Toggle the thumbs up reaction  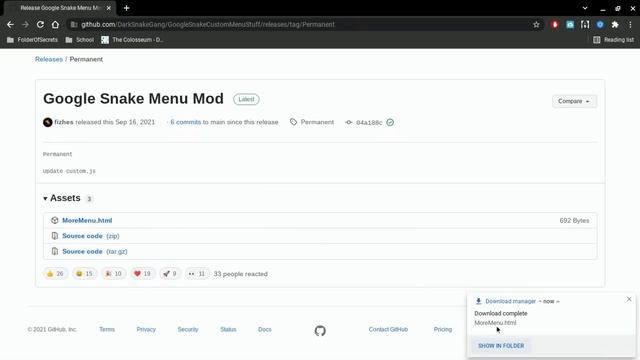point(55,273)
